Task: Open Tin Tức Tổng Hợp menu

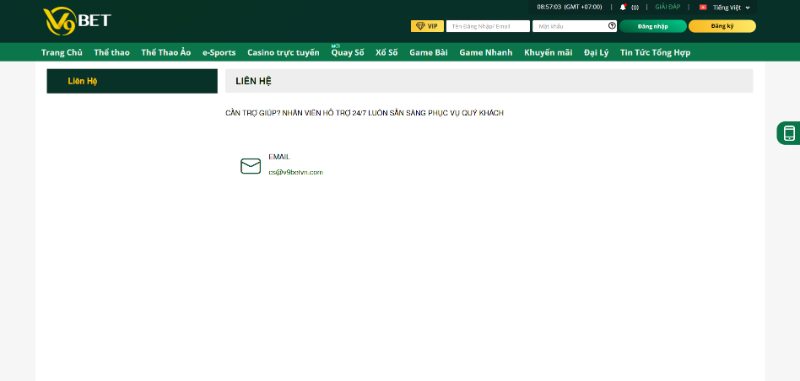Action: pyautogui.click(x=655, y=53)
